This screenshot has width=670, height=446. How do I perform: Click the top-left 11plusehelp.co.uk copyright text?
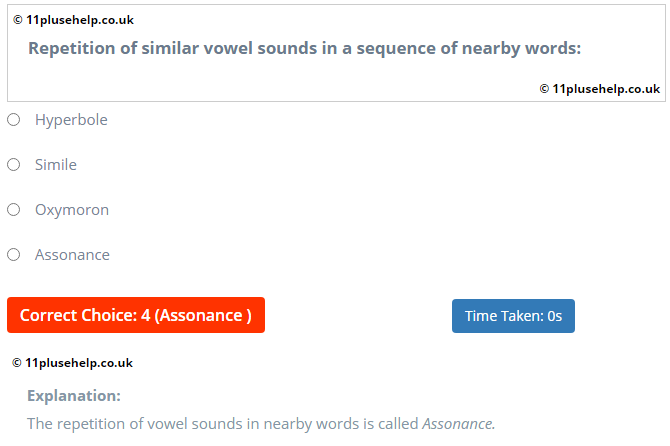tap(73, 20)
